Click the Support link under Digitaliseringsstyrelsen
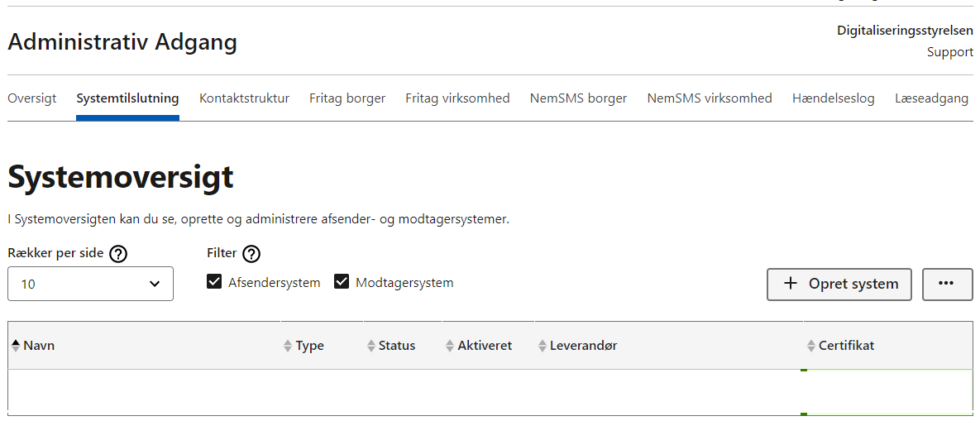The image size is (980, 421). [950, 52]
